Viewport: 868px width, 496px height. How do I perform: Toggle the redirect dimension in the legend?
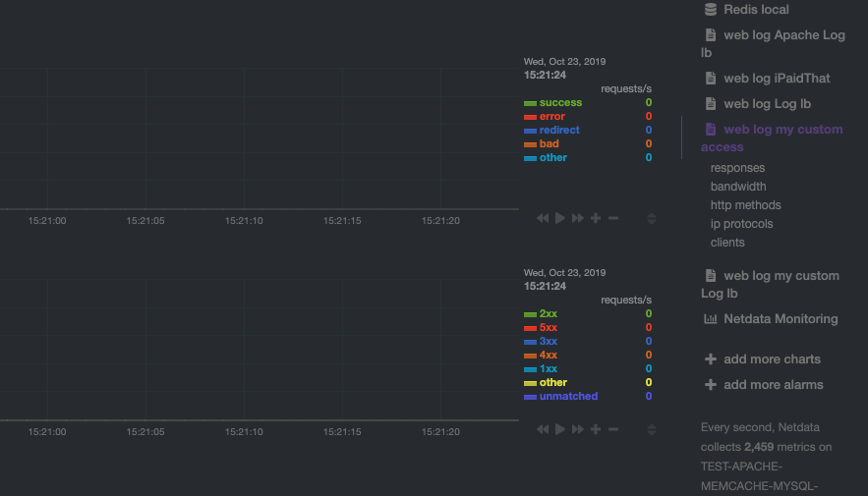pyautogui.click(x=559, y=130)
